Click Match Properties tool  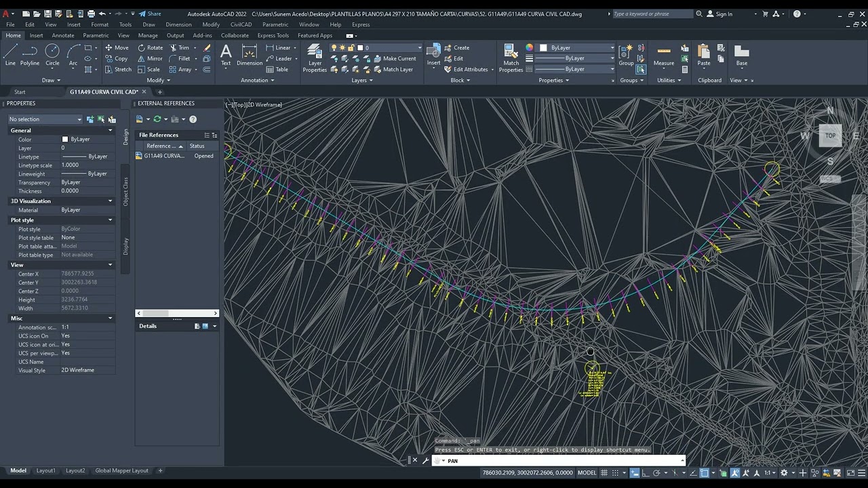pyautogui.click(x=511, y=58)
